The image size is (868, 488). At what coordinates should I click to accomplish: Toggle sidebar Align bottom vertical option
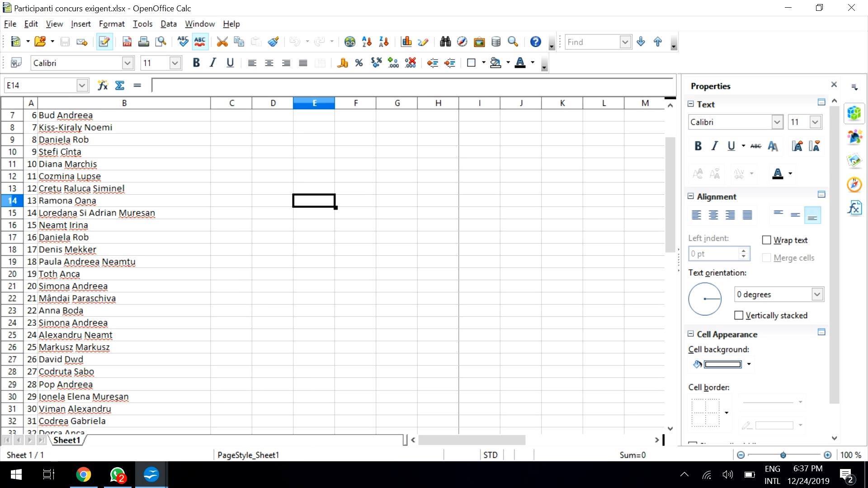pos(812,215)
